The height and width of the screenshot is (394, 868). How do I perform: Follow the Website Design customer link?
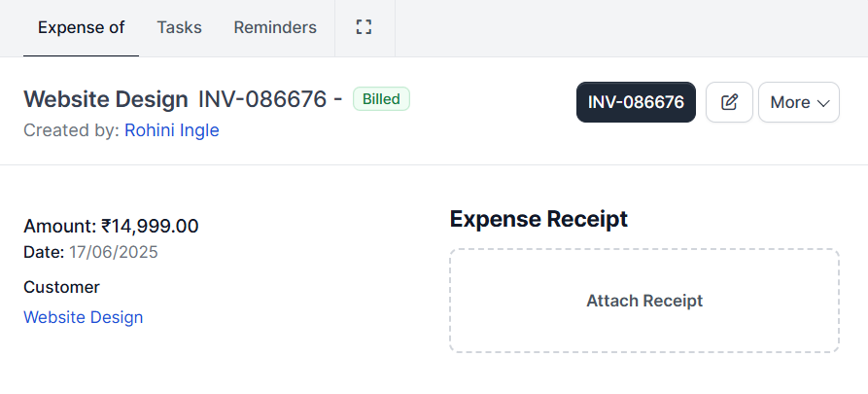[x=84, y=317]
